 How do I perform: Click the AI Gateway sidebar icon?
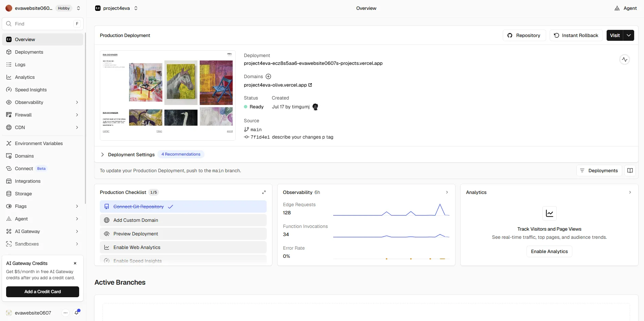(x=9, y=231)
